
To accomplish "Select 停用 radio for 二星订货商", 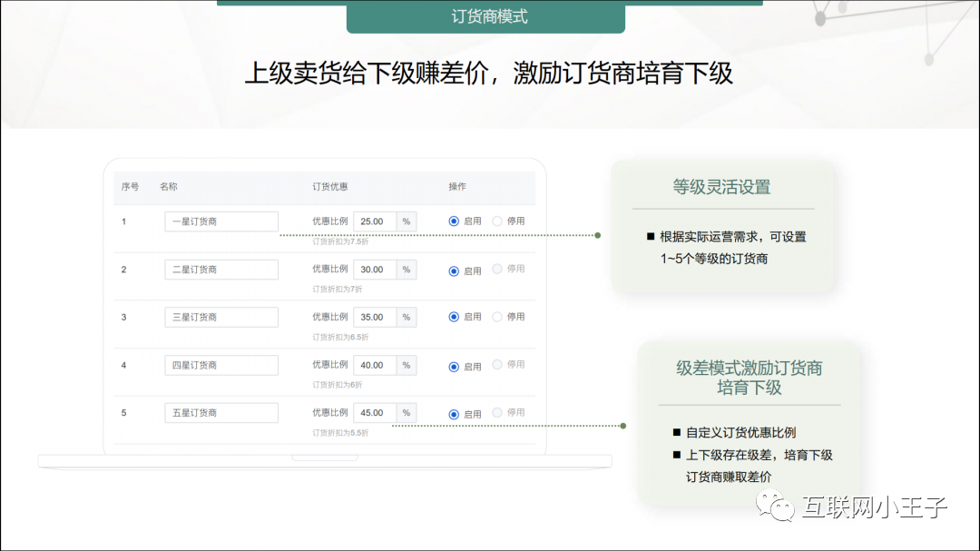I will click(497, 269).
